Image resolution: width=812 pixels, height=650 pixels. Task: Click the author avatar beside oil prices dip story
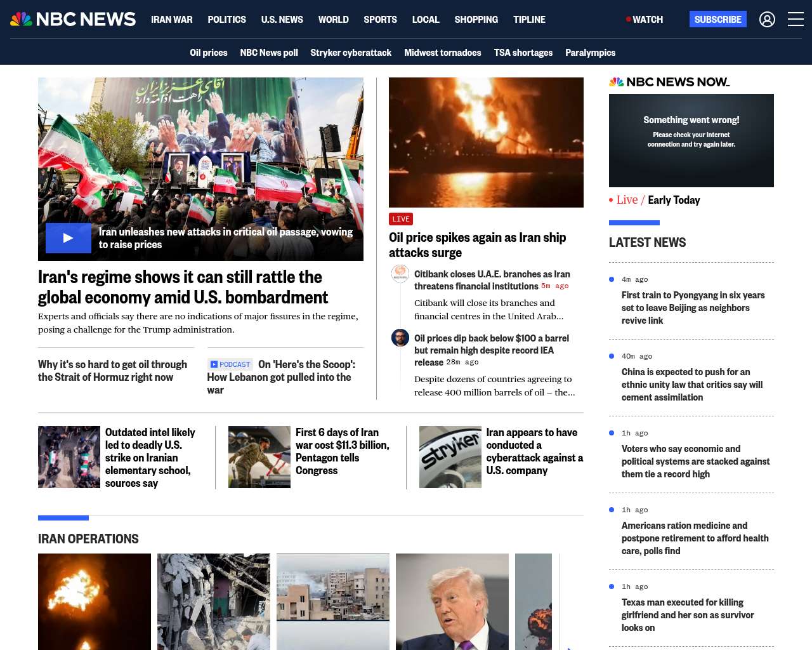point(400,338)
